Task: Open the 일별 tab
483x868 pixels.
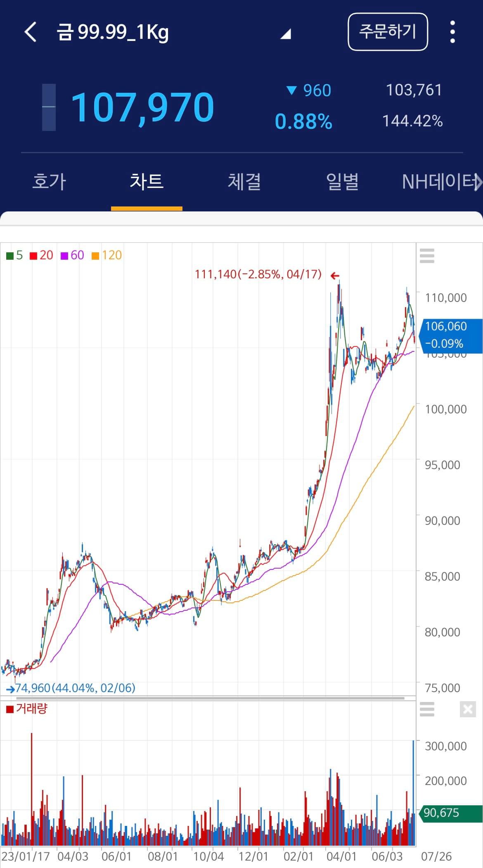Action: coord(342,182)
